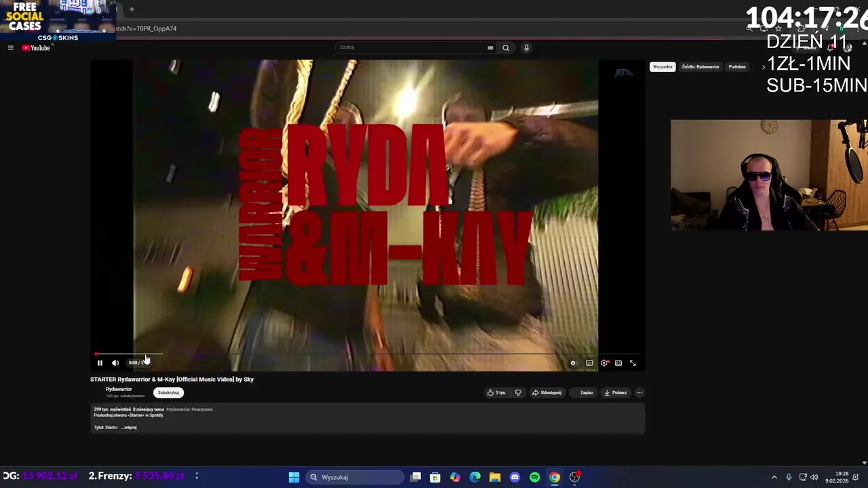Click the tray microphone icon

789,477
